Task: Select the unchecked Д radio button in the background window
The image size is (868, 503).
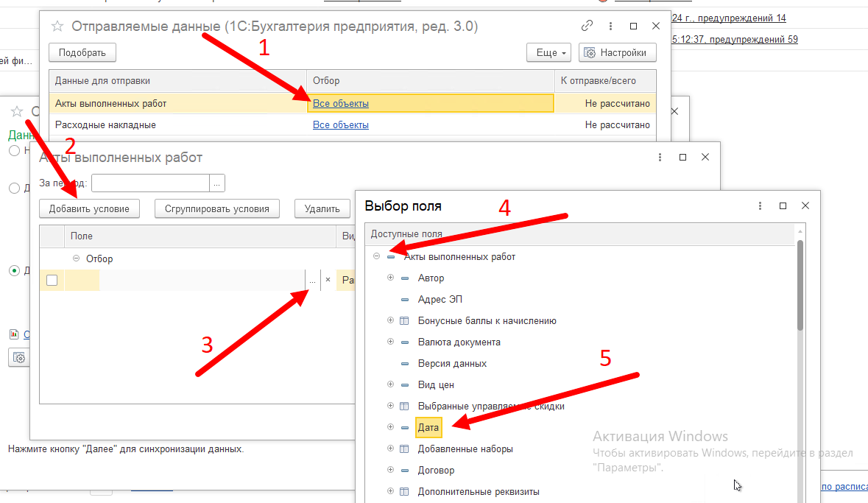Action: (15, 189)
